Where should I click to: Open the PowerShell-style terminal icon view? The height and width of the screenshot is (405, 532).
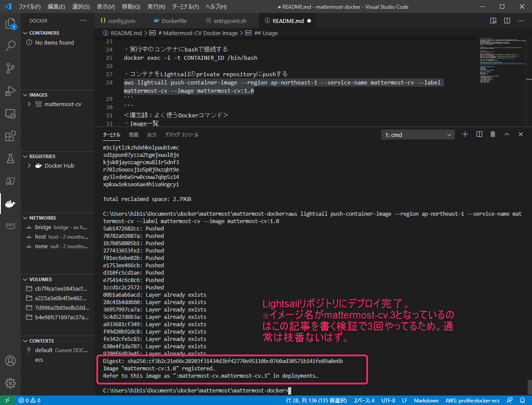click(10, 181)
